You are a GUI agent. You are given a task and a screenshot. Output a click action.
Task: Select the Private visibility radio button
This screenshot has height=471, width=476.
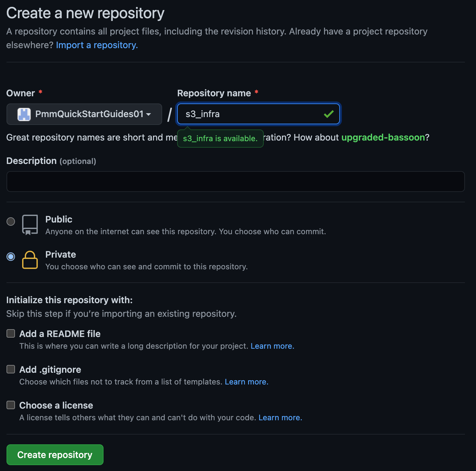(11, 257)
